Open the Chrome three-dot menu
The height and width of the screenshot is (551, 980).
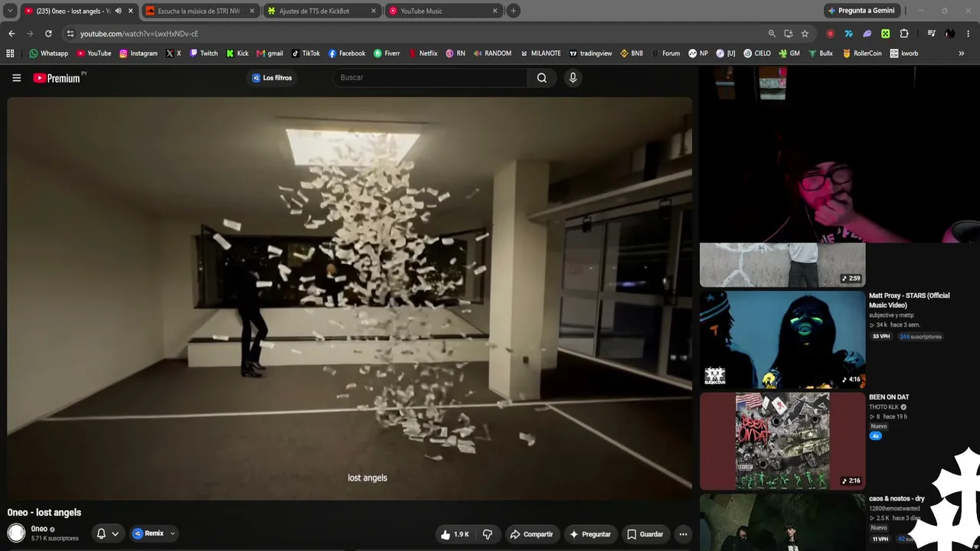pos(969,34)
